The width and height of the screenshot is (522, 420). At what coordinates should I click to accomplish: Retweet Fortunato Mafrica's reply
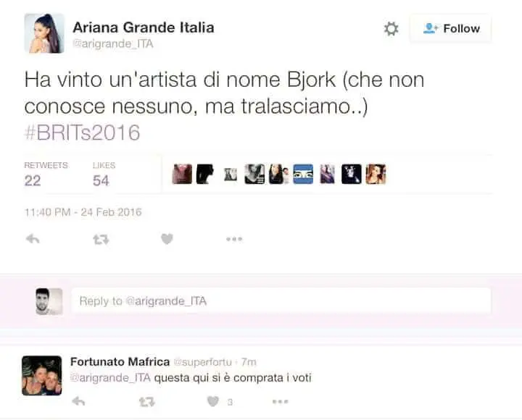[146, 402]
